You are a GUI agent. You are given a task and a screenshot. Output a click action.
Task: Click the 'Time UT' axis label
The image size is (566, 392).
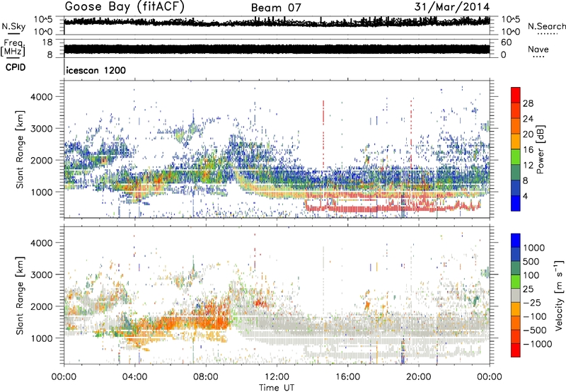click(277, 387)
